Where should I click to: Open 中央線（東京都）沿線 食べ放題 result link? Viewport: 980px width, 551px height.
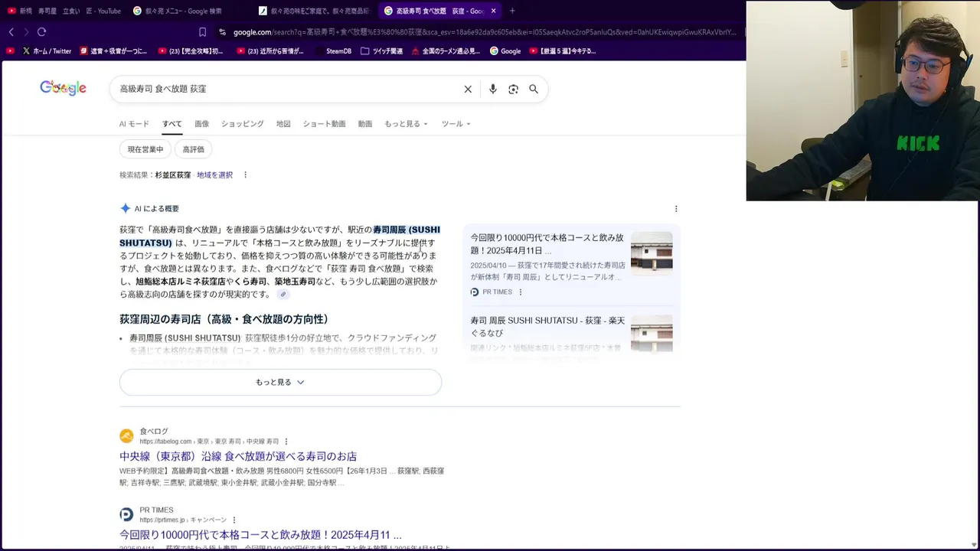point(238,457)
